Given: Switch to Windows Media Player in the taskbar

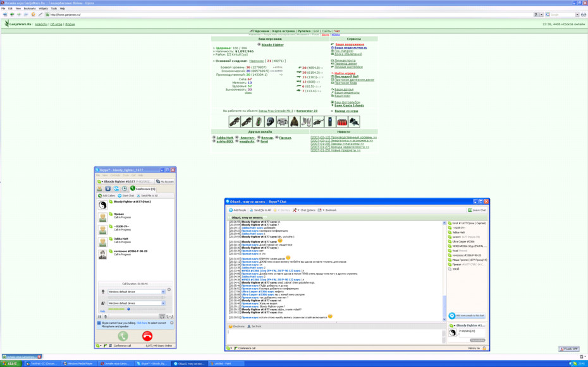Looking at the screenshot, I should [79, 364].
